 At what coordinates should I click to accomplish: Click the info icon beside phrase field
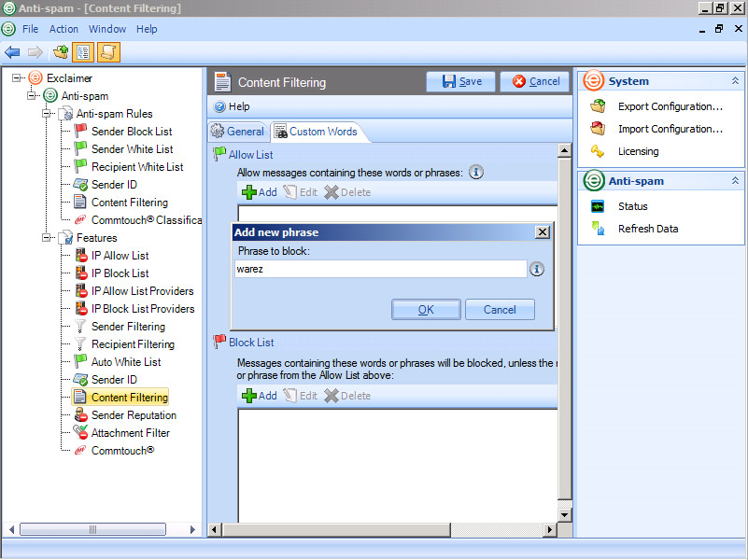[x=537, y=269]
